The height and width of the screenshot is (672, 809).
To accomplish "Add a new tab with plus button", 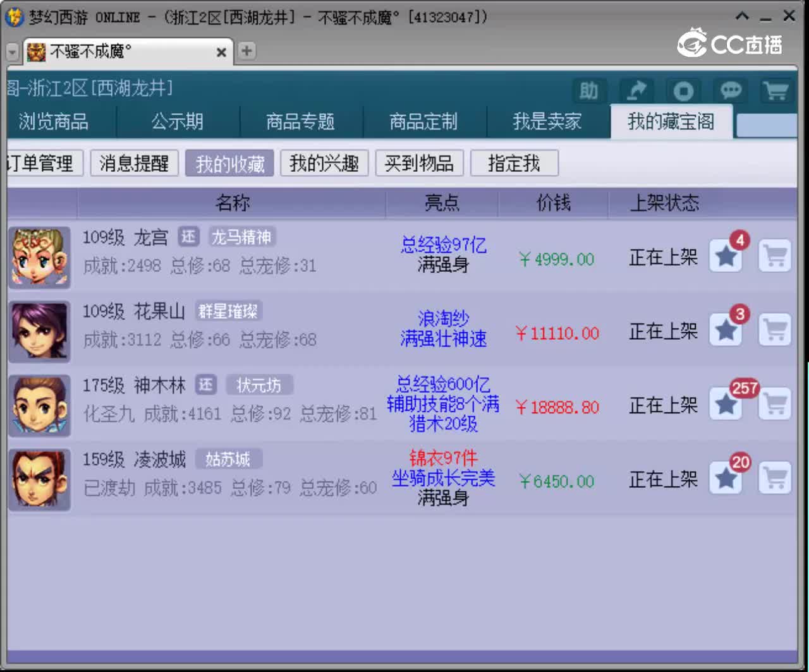I will pyautogui.click(x=246, y=51).
